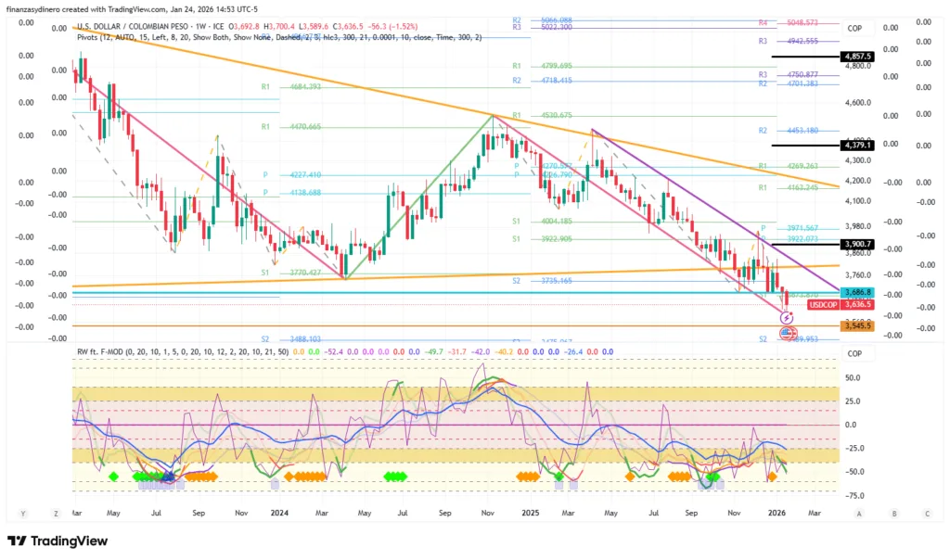Click the black 4,379.1 price level label
Image resolution: width=950 pixels, height=560 pixels.
tap(854, 146)
